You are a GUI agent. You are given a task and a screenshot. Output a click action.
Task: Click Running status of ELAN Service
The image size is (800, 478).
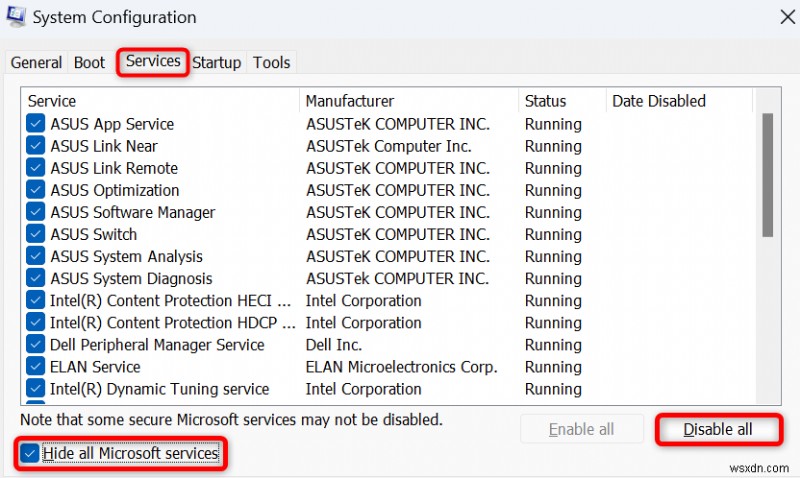(x=553, y=367)
